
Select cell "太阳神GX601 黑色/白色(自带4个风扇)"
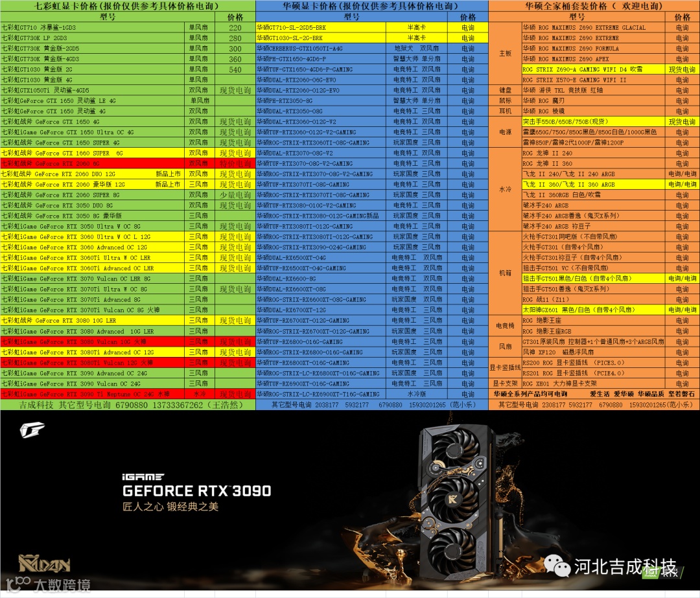coord(593,310)
